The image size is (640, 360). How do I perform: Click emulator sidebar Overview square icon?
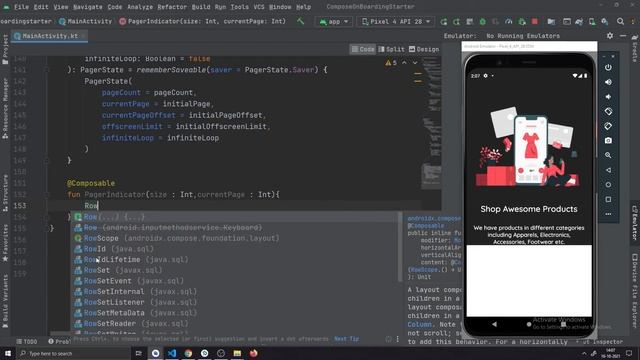[x=608, y=199]
